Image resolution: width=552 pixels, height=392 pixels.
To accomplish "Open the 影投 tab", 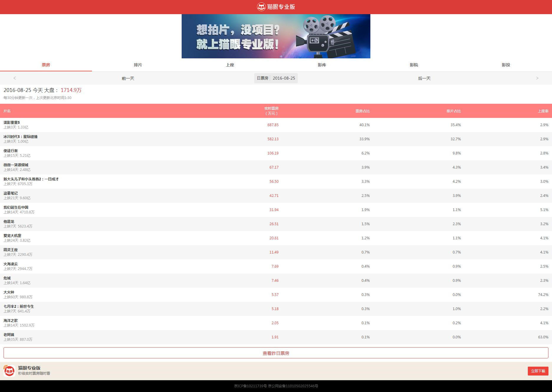I will coord(506,65).
